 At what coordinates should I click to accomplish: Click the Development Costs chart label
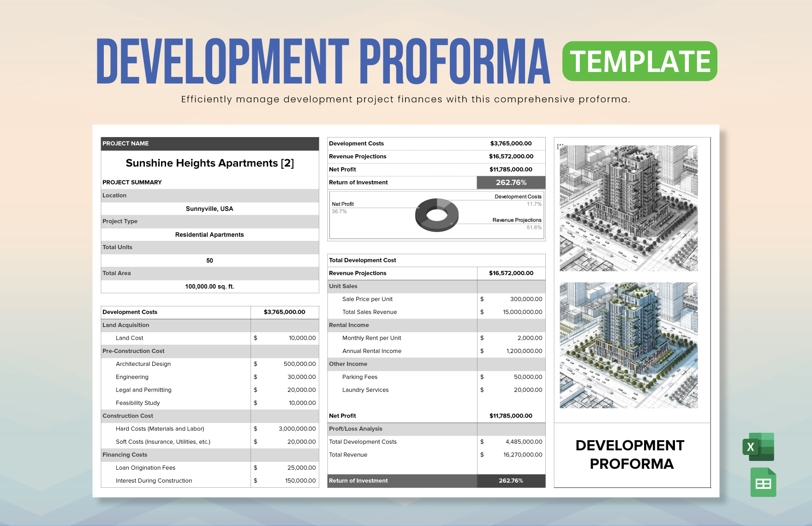[x=518, y=196]
